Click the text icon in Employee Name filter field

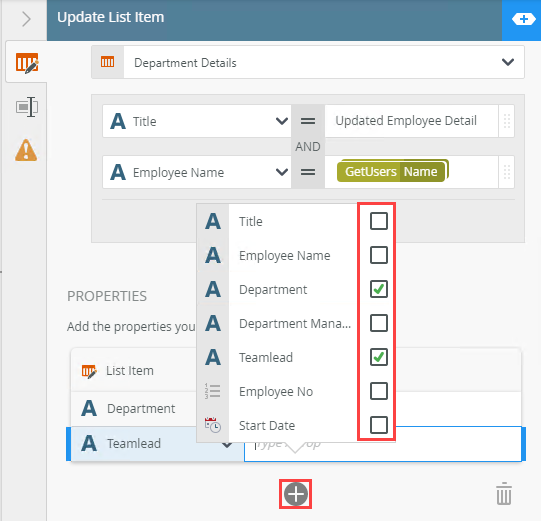click(118, 172)
